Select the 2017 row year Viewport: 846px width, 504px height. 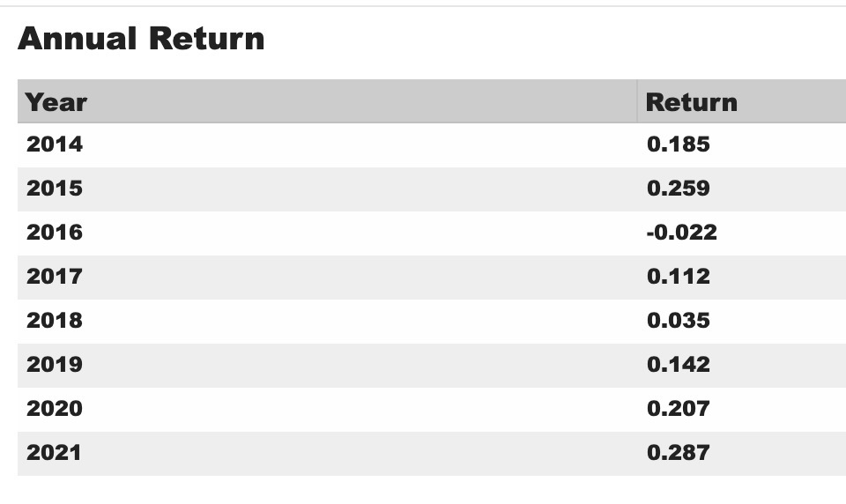tap(55, 277)
